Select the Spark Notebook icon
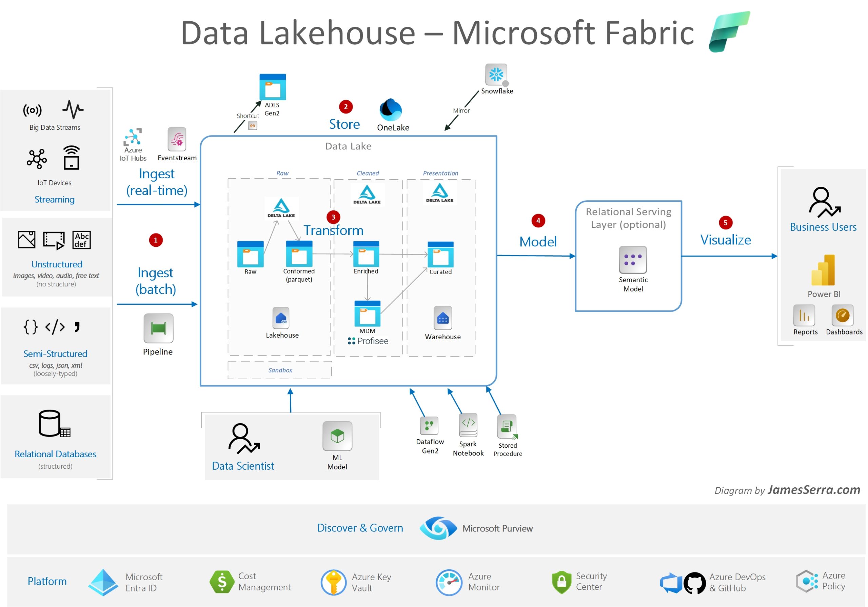 point(468,425)
